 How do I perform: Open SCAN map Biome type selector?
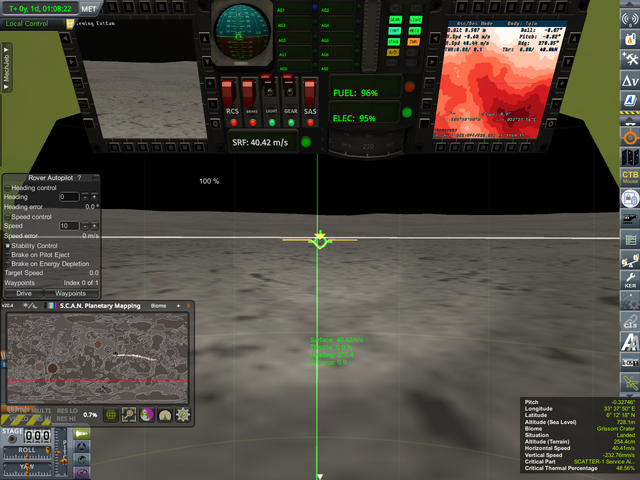tap(158, 306)
